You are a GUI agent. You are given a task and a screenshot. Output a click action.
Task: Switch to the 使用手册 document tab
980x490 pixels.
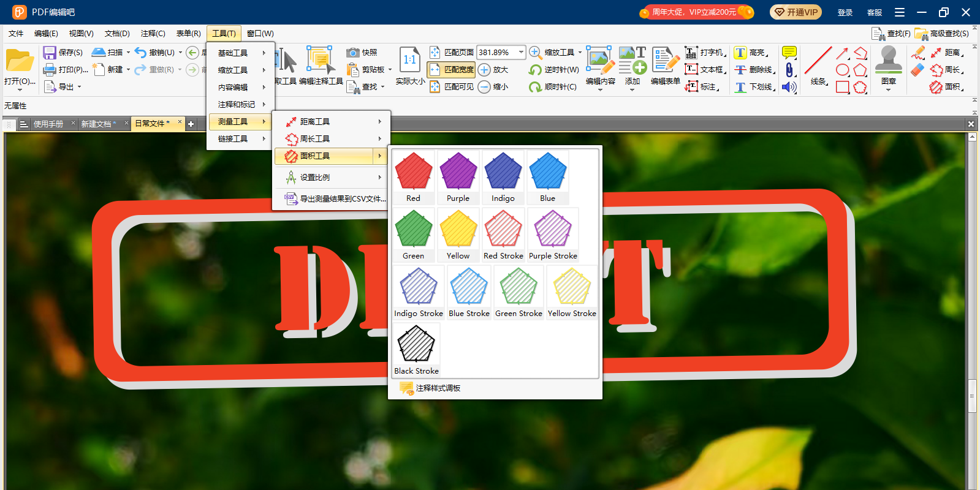coord(48,124)
